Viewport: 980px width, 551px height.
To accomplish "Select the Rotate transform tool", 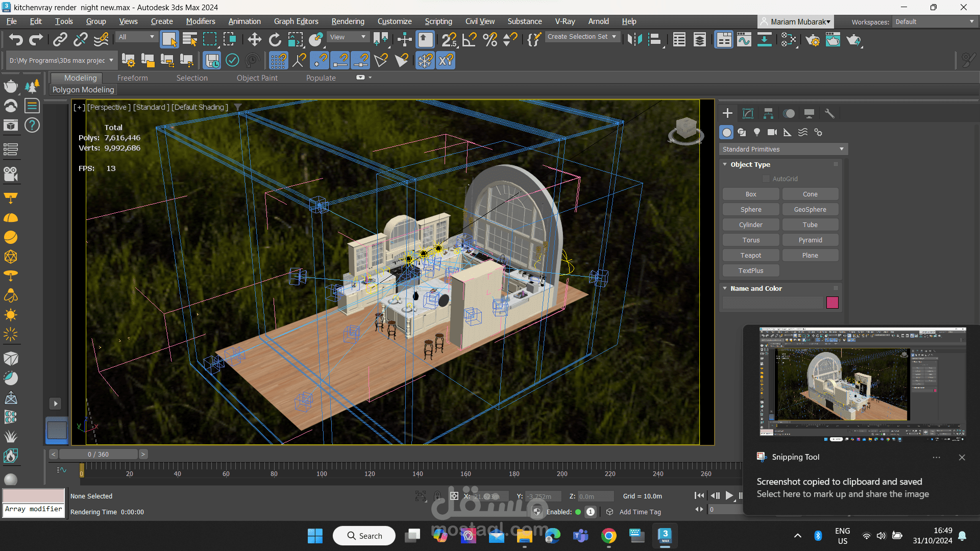I will coord(275,39).
